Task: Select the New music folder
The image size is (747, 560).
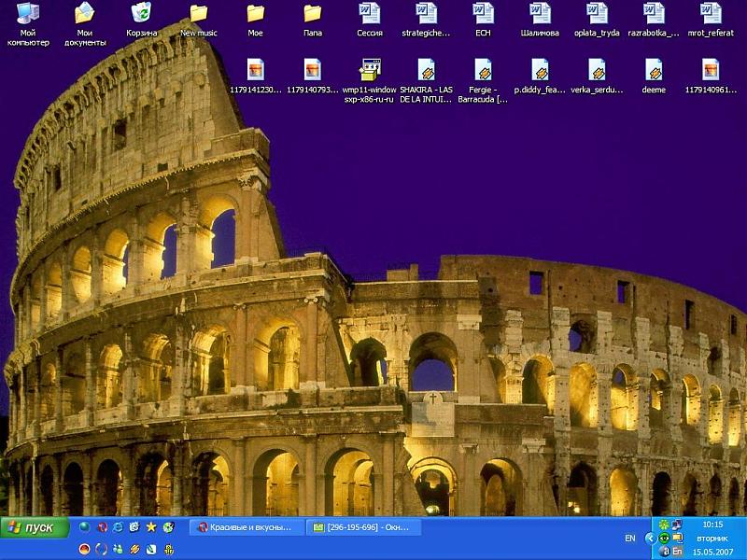Action: [199, 14]
